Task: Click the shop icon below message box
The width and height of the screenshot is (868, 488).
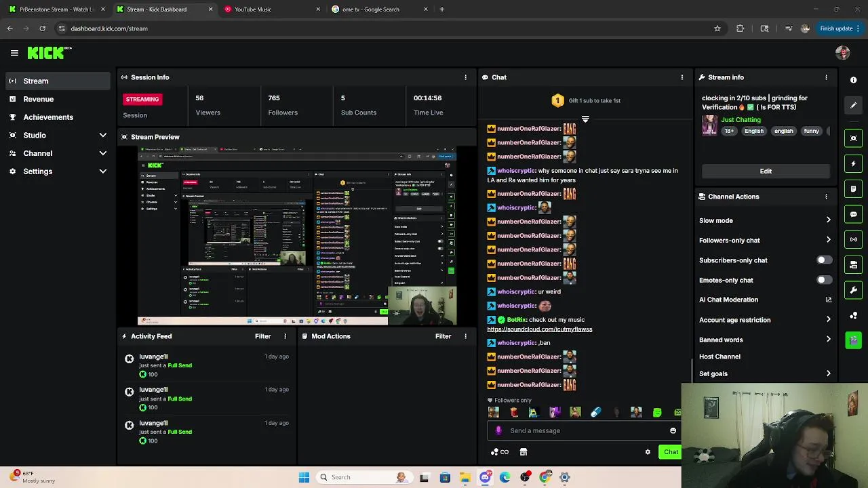Action: (524, 452)
